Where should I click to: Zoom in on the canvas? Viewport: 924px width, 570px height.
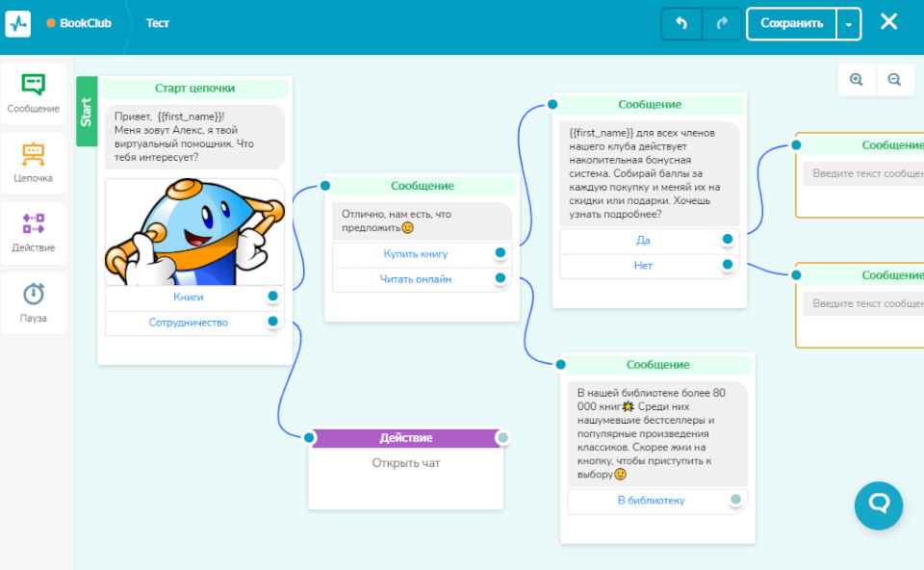click(857, 80)
